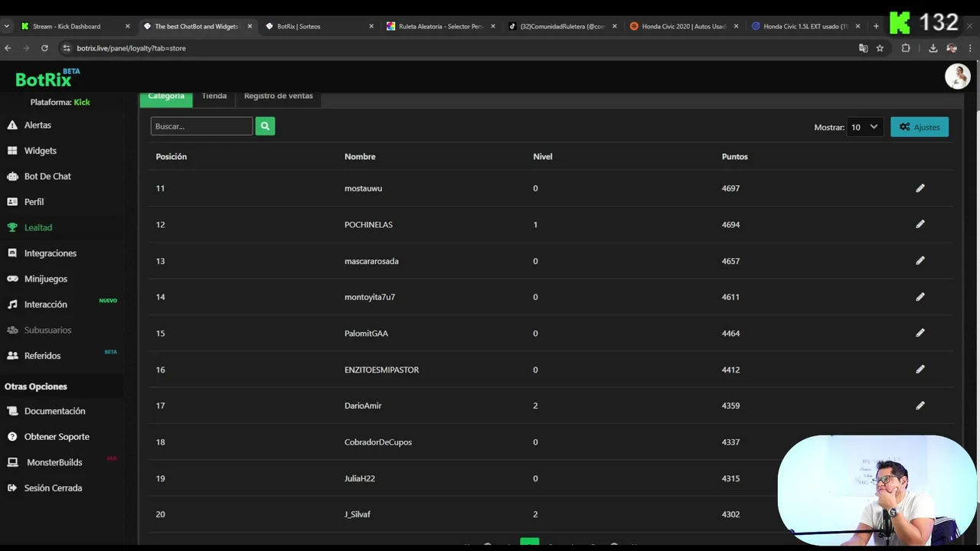Screen dimensions: 980x551
Task: Switch to the Tienda tab
Action: coord(214,97)
